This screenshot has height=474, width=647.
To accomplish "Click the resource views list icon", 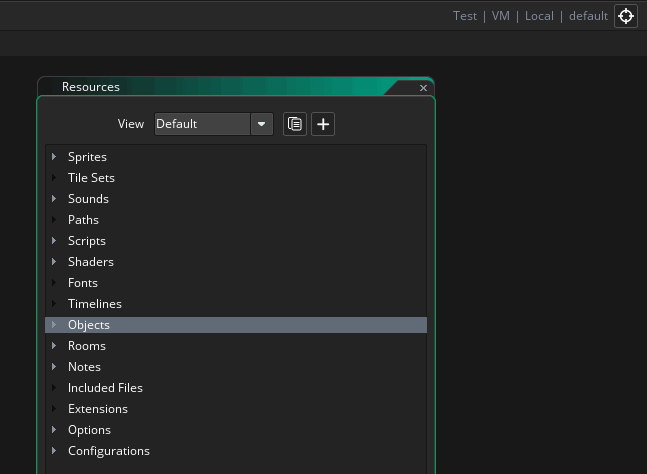I will tap(295, 124).
